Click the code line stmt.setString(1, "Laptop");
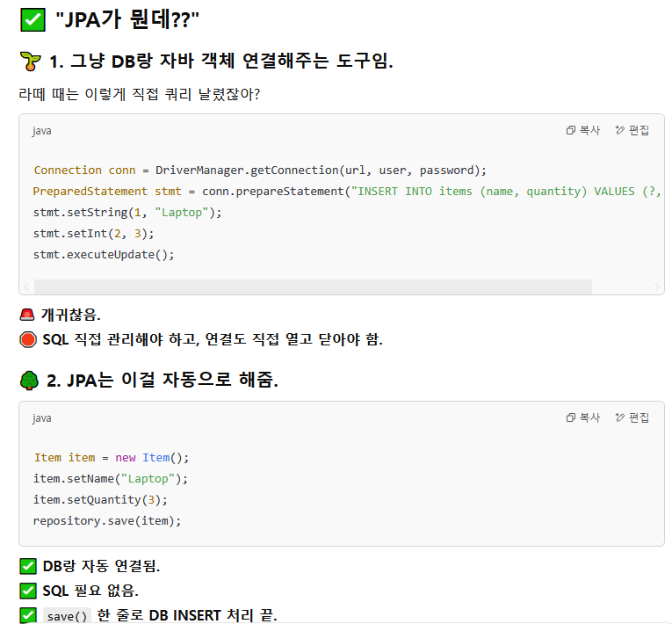The image size is (672, 624). pyautogui.click(x=127, y=213)
